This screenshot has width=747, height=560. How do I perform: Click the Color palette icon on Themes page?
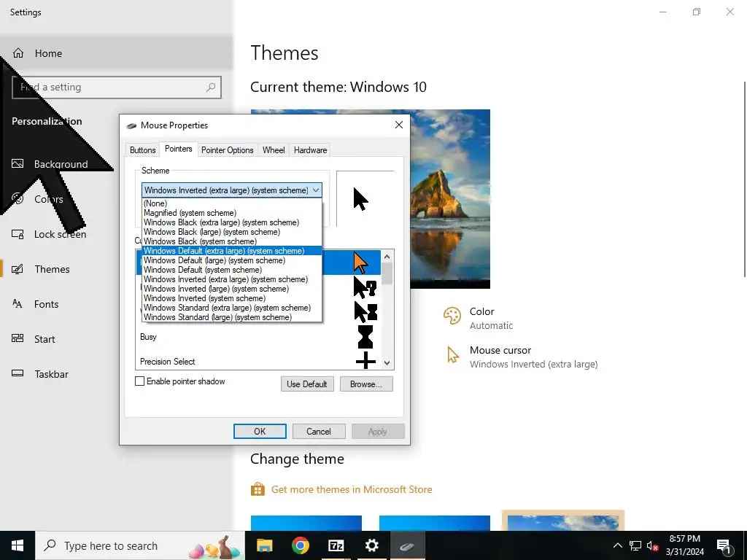coord(452,316)
